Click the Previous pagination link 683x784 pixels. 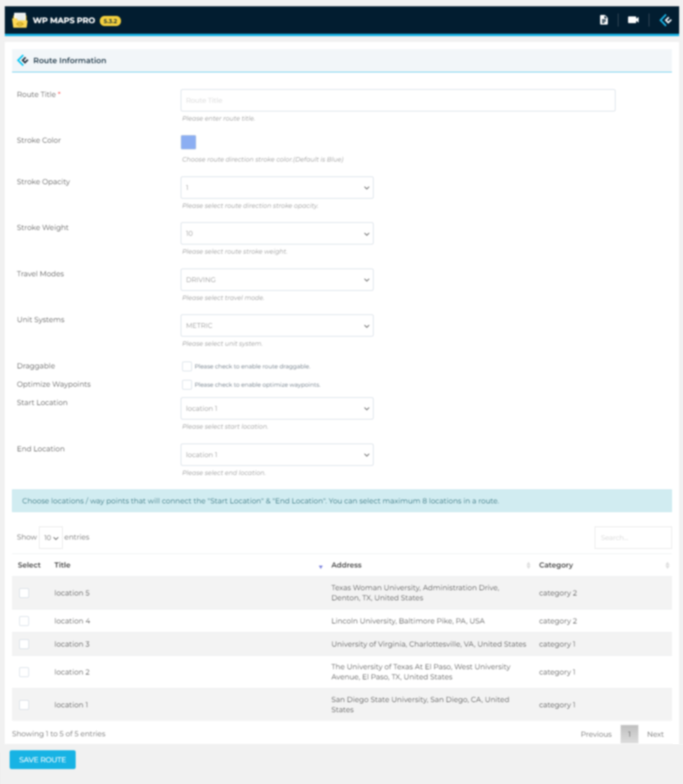(x=596, y=734)
